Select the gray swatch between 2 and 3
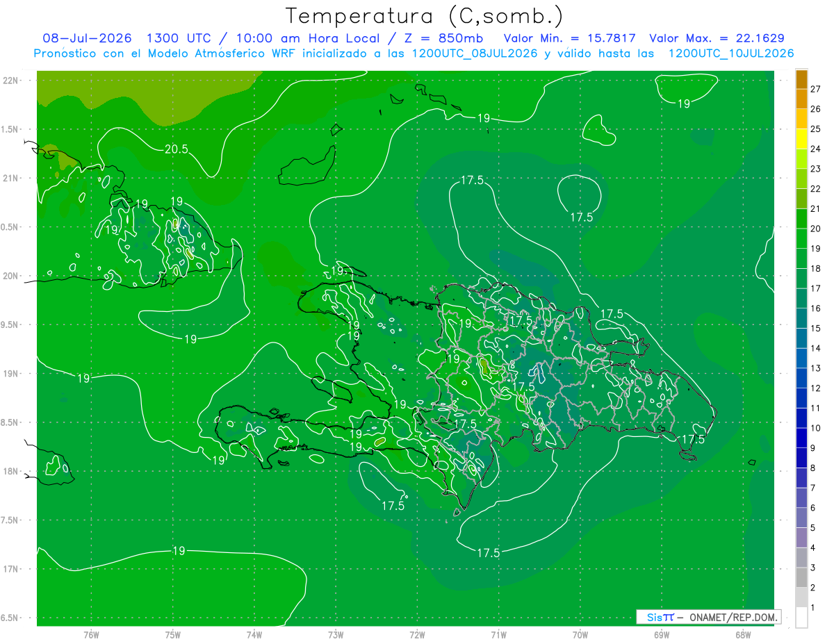This screenshot has height=644, width=834. pos(801,577)
